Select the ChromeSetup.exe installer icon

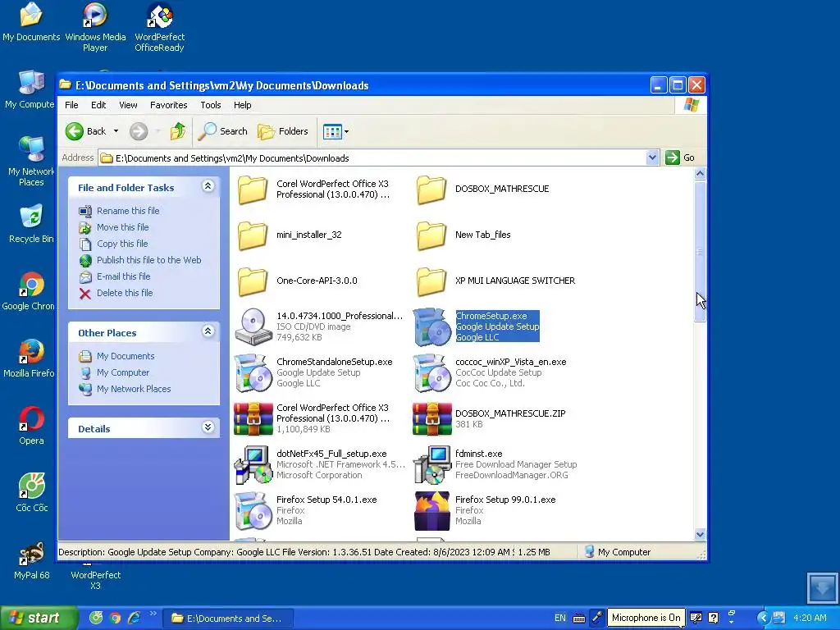pyautogui.click(x=431, y=326)
